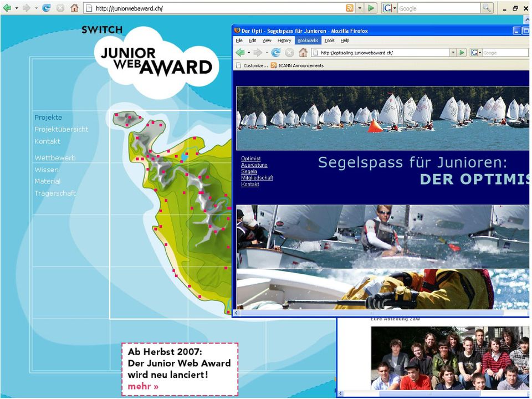Click the home icon in the Der Opti Firefox toolbar
This screenshot has width=532, height=399.
coord(303,53)
